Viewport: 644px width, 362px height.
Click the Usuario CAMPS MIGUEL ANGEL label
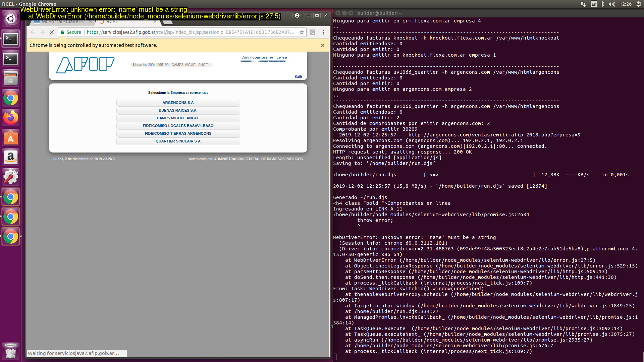click(171, 65)
